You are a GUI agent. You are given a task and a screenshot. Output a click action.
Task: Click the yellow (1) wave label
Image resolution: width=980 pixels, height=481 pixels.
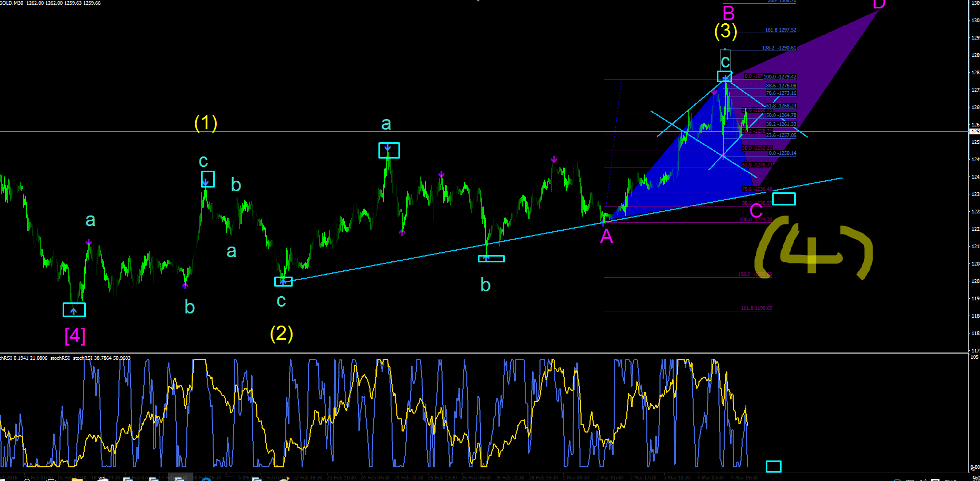click(x=206, y=122)
